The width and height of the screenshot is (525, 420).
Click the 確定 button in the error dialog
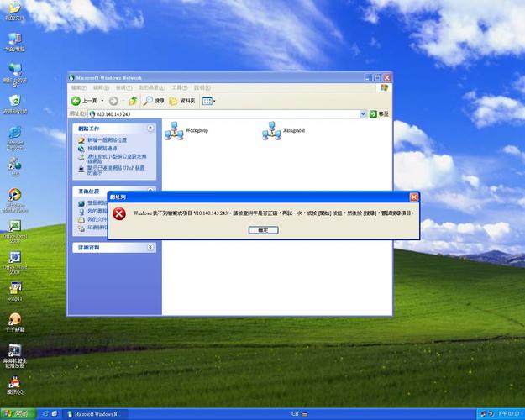[263, 230]
